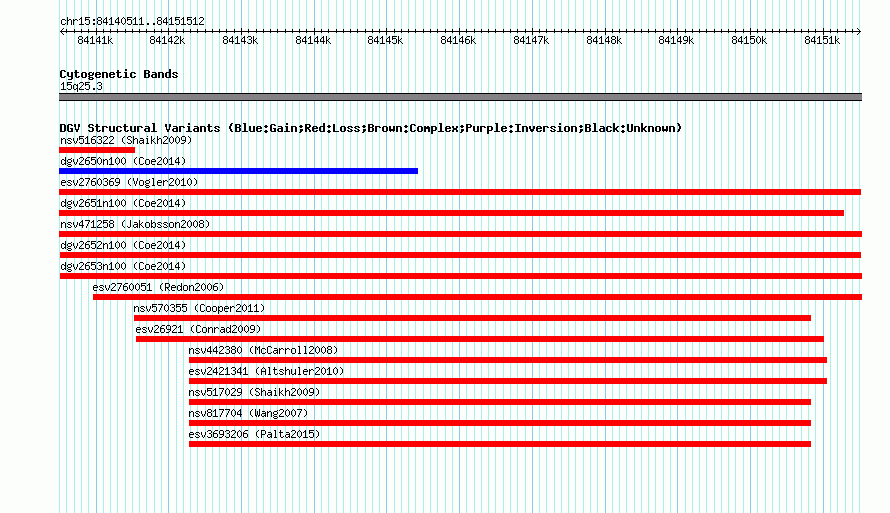Image resolution: width=890 pixels, height=513 pixels.
Task: Click the 84144k ruler tick label
Action: [x=313, y=40]
